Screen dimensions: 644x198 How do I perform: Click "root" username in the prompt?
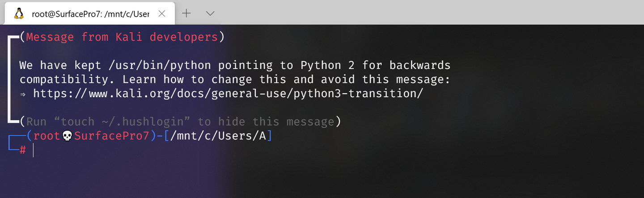coord(47,136)
